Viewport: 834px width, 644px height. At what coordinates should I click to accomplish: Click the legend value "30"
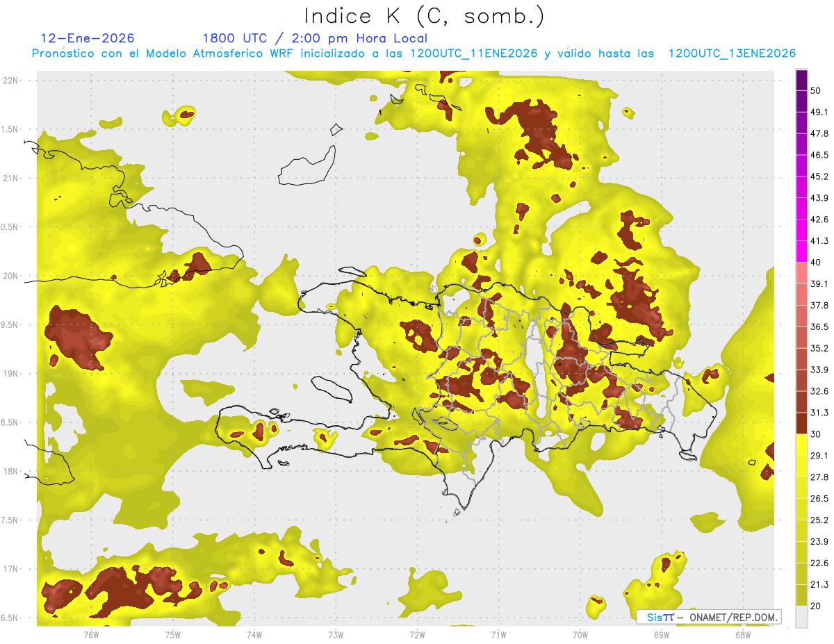tap(816, 434)
